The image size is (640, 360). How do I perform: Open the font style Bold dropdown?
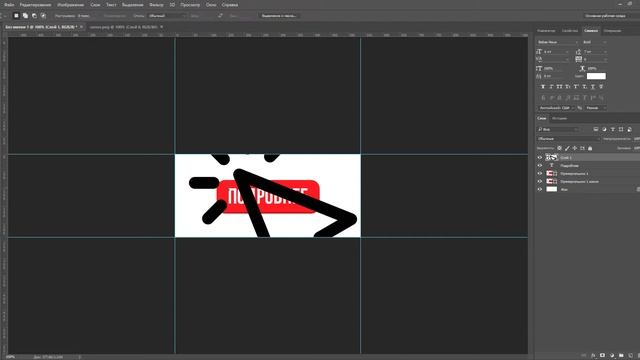point(594,42)
